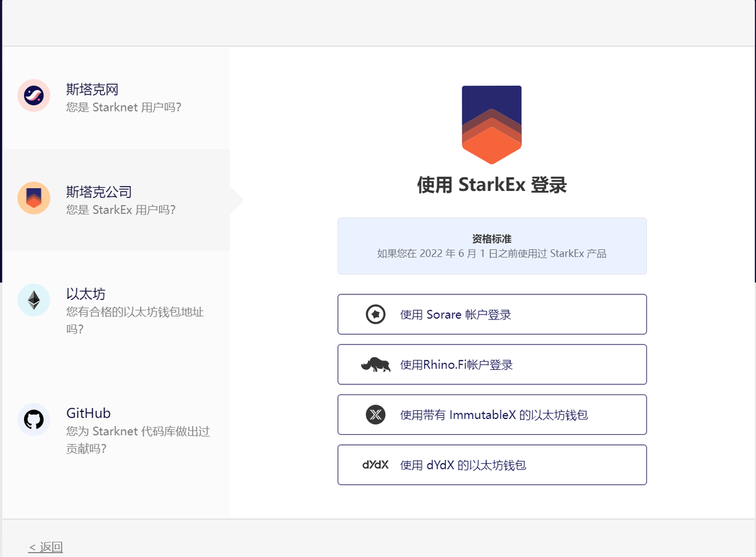Click the dYdX logo icon

[x=374, y=464]
